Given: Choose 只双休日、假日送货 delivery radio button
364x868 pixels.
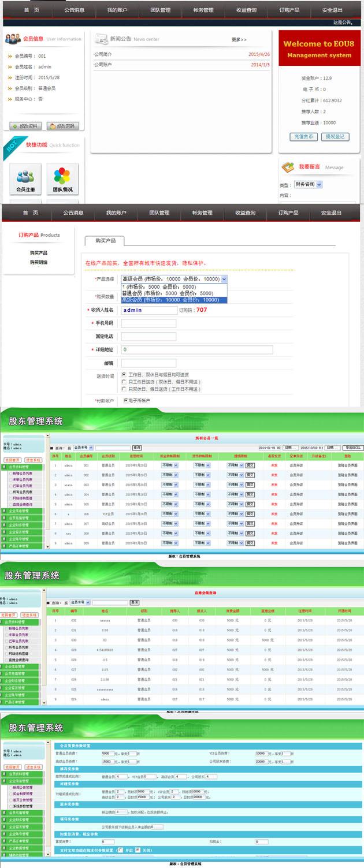Looking at the screenshot, I should click(124, 389).
